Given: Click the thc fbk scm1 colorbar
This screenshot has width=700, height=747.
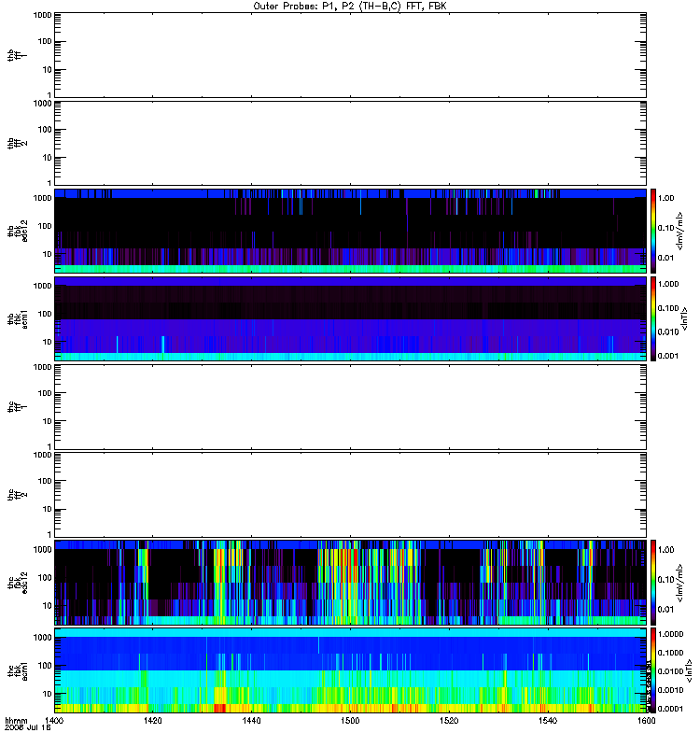Looking at the screenshot, I should point(653,670).
